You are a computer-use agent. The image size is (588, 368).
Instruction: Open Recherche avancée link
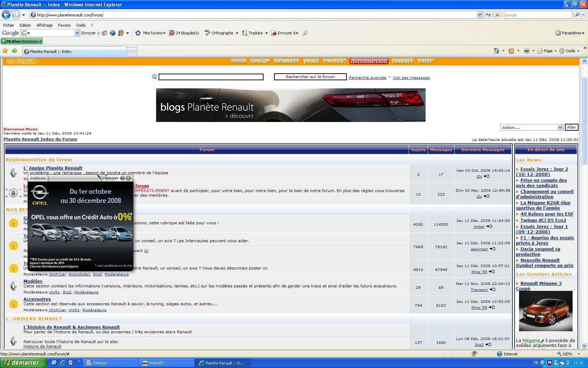[x=367, y=78]
